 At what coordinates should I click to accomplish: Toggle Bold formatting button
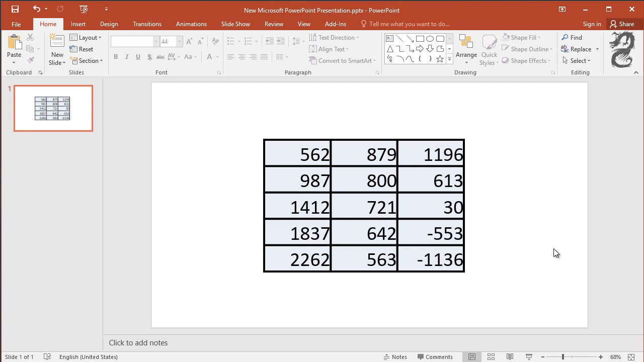pyautogui.click(x=116, y=57)
